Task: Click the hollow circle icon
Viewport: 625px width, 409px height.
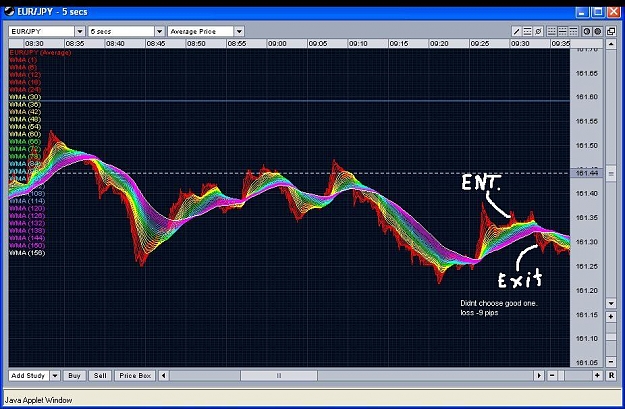Action: coord(587,31)
